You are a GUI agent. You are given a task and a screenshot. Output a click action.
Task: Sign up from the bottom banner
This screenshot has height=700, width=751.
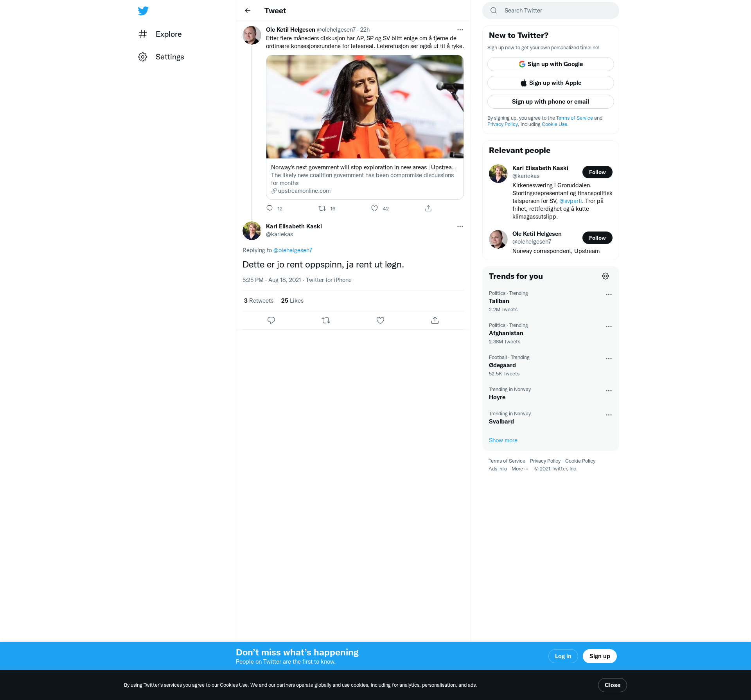tap(600, 656)
